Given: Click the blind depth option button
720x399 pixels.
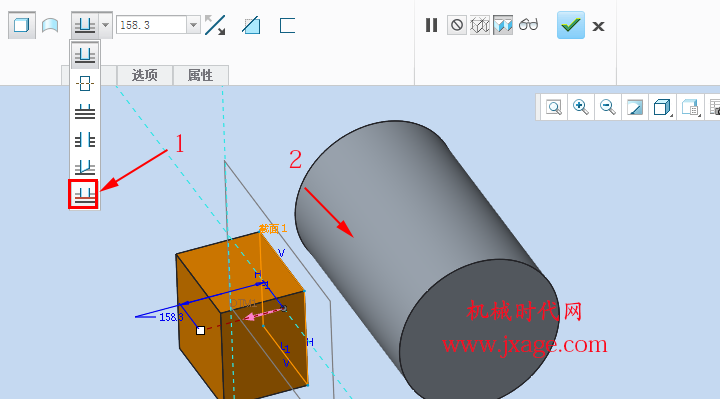Looking at the screenshot, I should tap(85, 25).
